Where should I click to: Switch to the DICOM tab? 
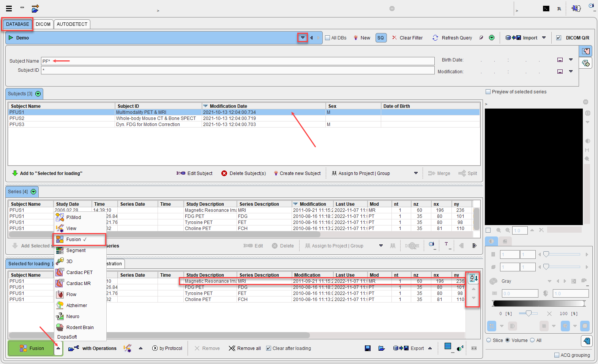click(x=43, y=24)
